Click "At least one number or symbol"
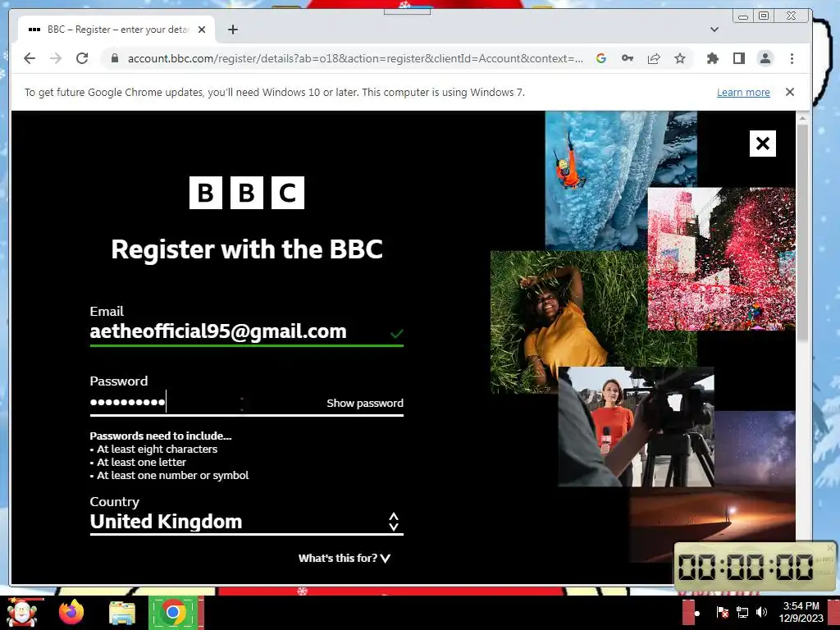This screenshot has width=840, height=630. tap(172, 475)
